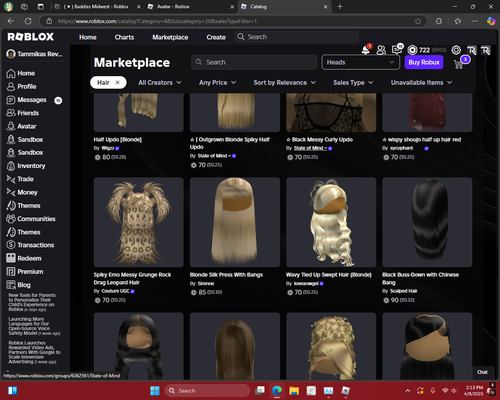Screen dimensions: 500x400
Task: Expand the Any Price filter
Action: pyautogui.click(x=217, y=83)
